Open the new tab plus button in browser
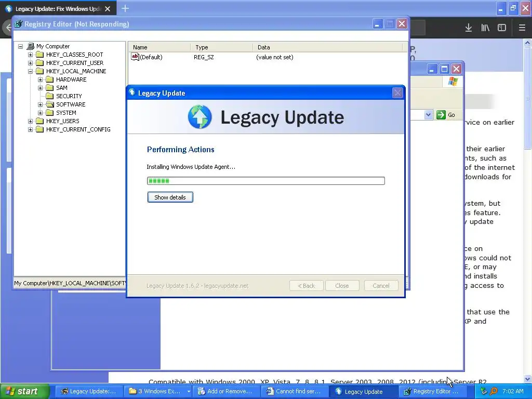This screenshot has width=532, height=399. [125, 8]
